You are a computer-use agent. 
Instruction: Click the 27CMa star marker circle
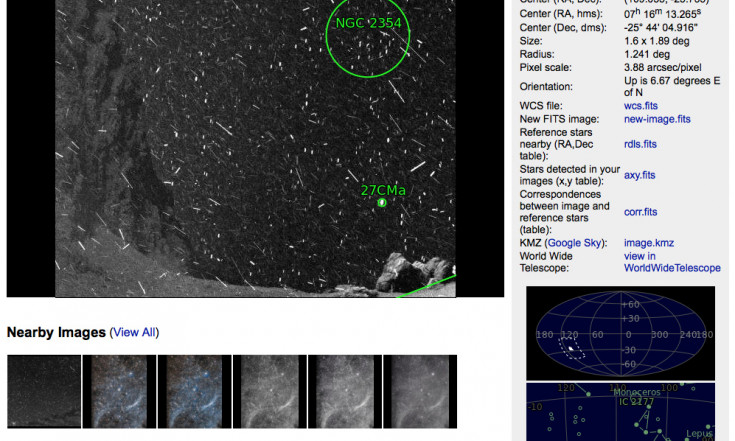click(x=382, y=202)
